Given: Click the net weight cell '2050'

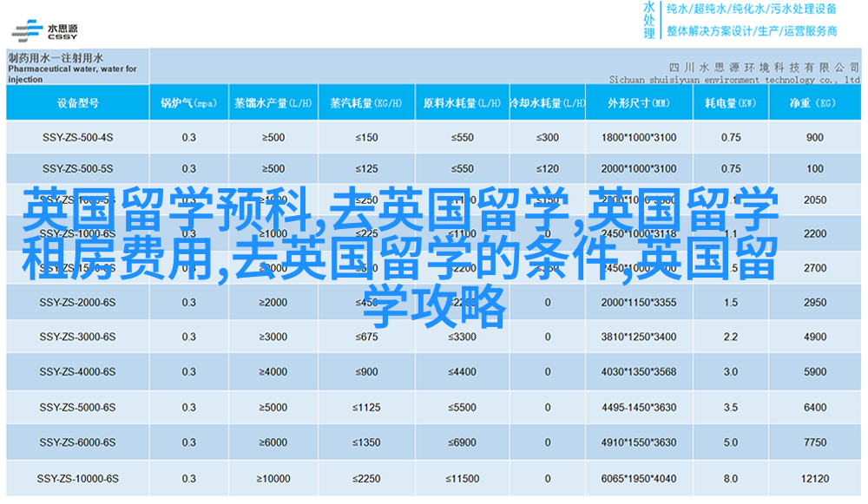Looking at the screenshot, I should click(815, 200).
